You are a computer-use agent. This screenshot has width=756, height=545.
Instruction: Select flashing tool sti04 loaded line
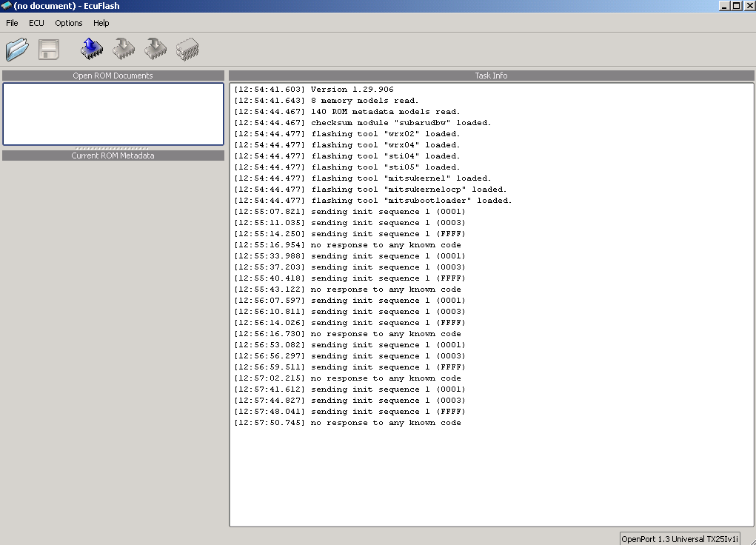pos(347,156)
